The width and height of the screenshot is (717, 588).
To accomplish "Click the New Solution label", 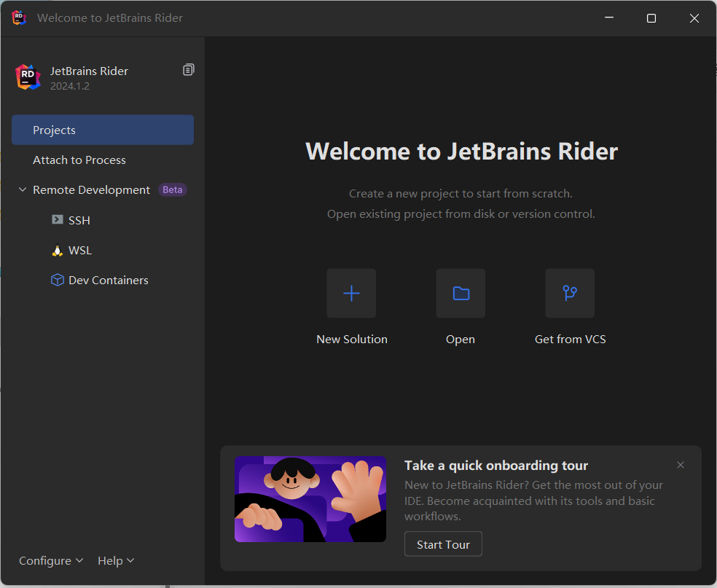I will (352, 340).
